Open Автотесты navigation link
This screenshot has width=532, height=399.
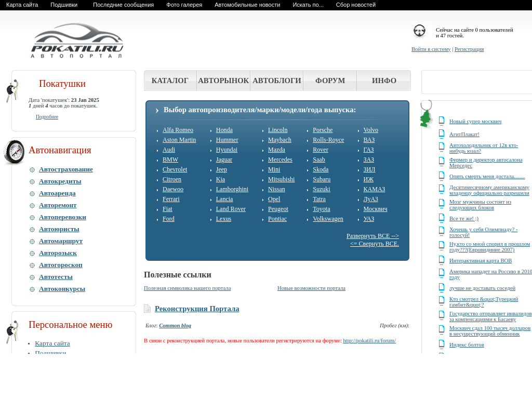click(x=56, y=277)
